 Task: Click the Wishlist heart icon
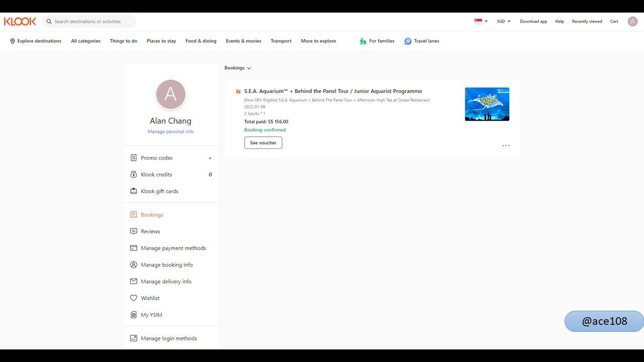pyautogui.click(x=133, y=298)
